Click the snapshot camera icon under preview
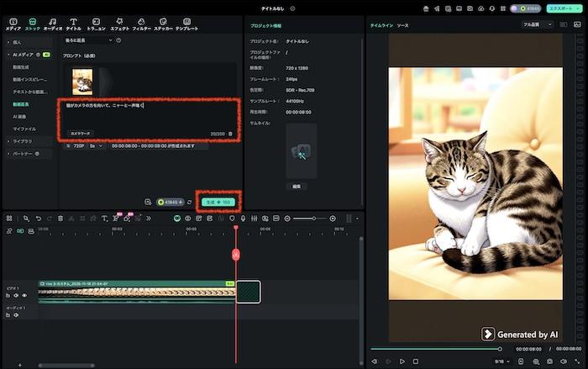Screen dimensions: 588x369 pyautogui.click(x=549, y=361)
